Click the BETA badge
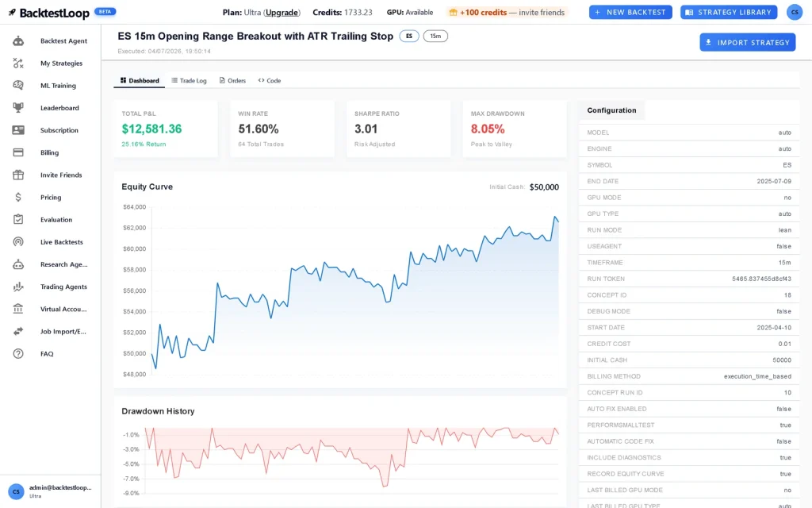 (105, 11)
